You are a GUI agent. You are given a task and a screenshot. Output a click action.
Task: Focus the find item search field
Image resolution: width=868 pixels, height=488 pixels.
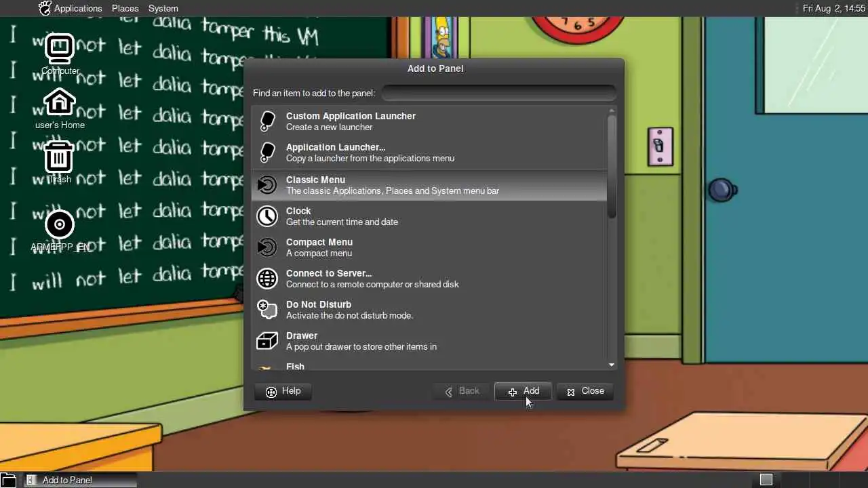coord(498,93)
